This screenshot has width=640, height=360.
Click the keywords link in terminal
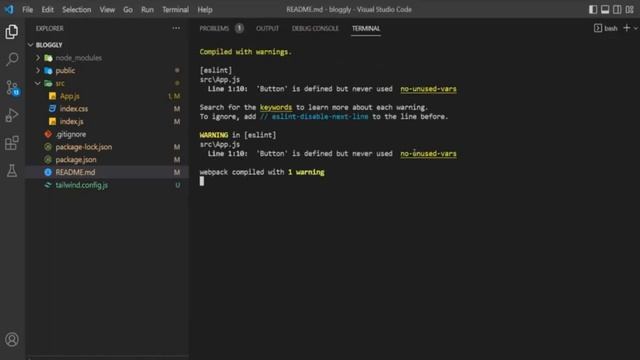pos(276,107)
